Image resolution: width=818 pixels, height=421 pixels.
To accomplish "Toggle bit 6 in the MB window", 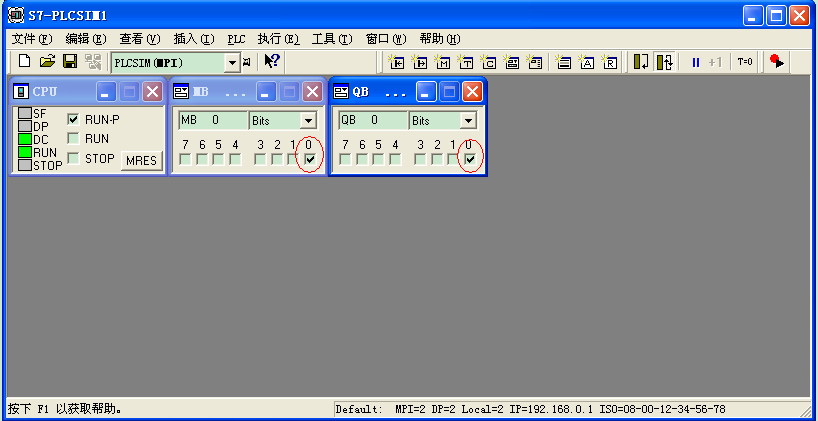I will 202,159.
